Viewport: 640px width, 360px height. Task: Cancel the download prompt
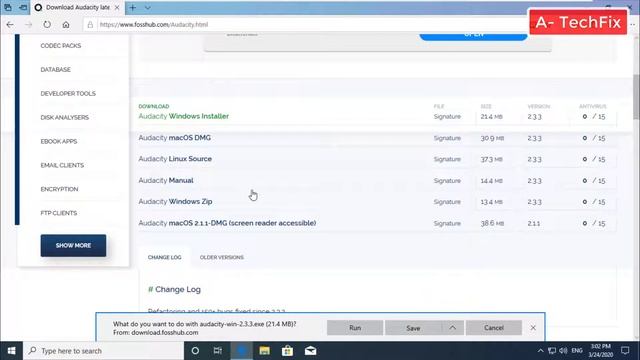(x=494, y=328)
